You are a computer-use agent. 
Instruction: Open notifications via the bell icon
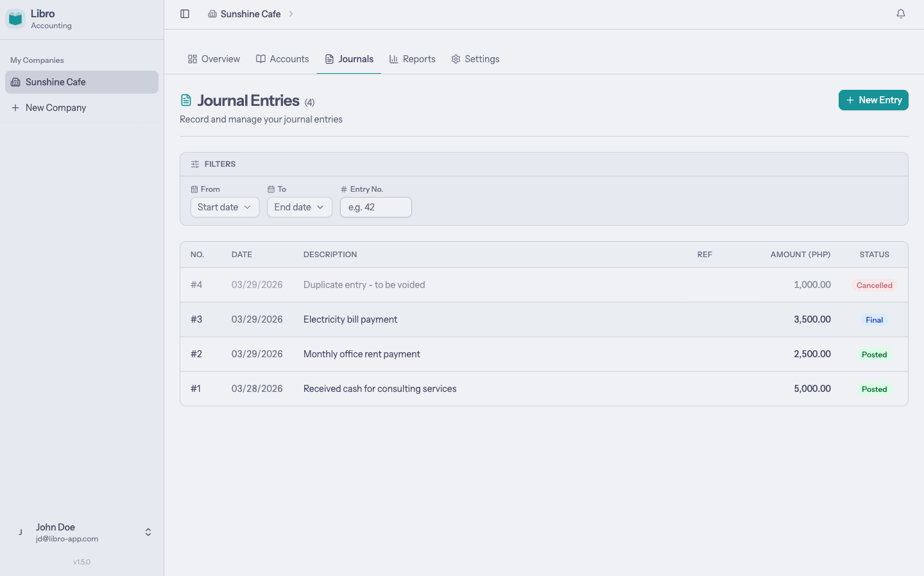tap(901, 13)
